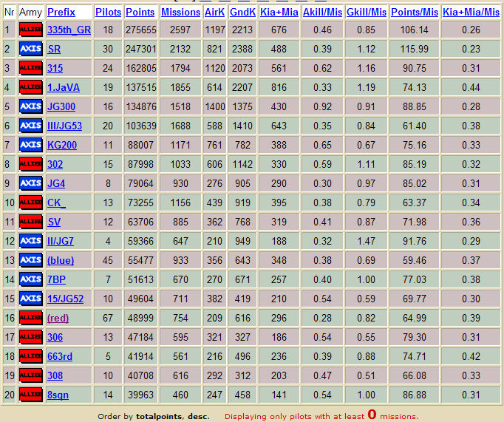Open the (blue) squadron link

pos(61,260)
